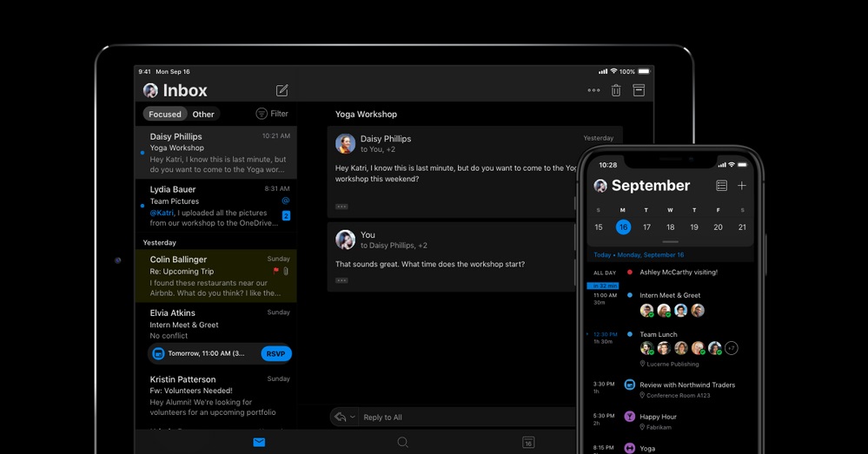Switch to the Focused inbox tab
868x454 pixels.
(x=164, y=114)
